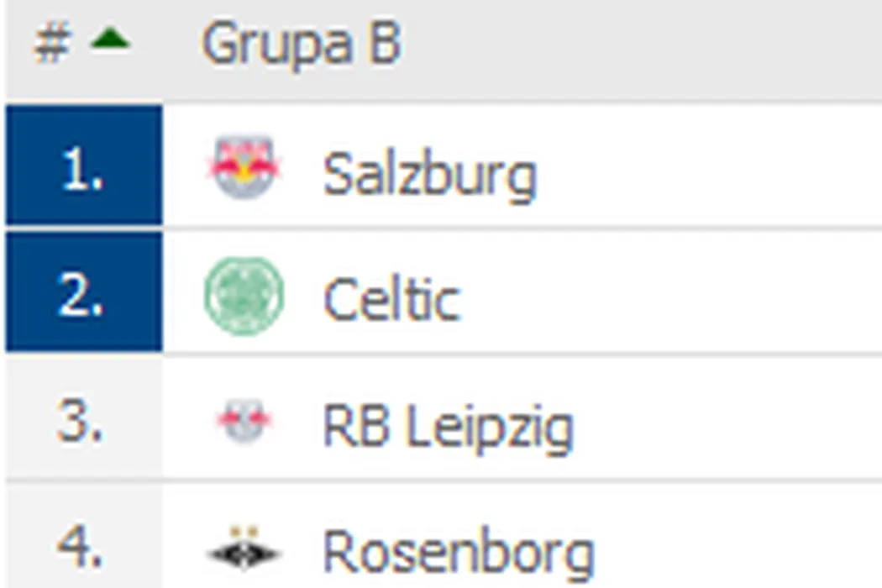
Task: Click the position 3. rank cell
Action: coord(82,420)
